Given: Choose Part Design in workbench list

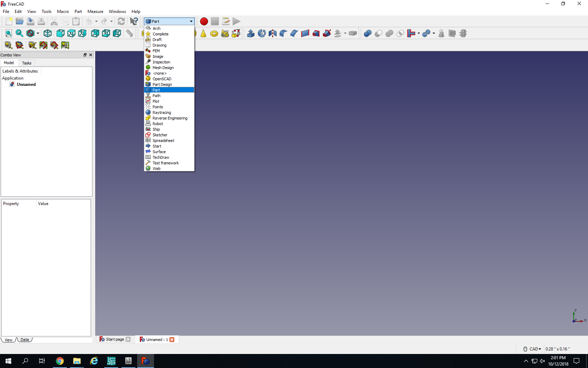Looking at the screenshot, I should 162,84.
